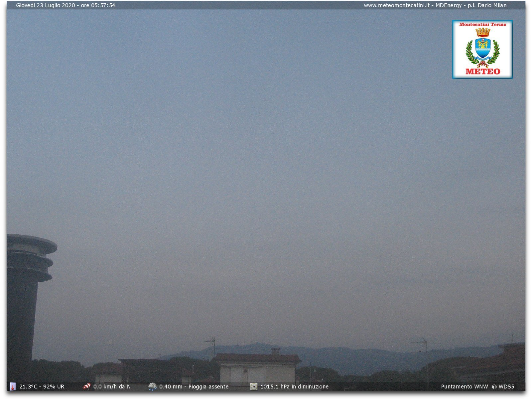Image resolution: width=532 pixels, height=399 pixels.
Task: Click the www.meteomontecatini.it address text
Action: pyautogui.click(x=397, y=5)
